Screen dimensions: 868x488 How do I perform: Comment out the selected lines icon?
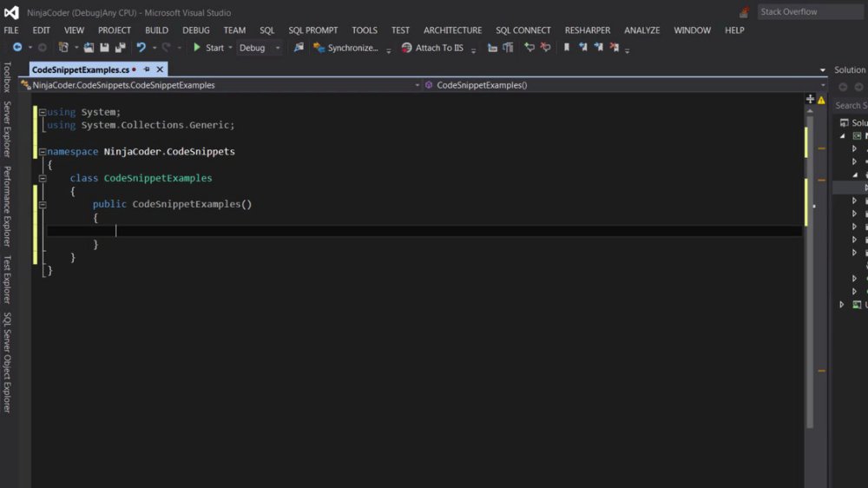(529, 48)
